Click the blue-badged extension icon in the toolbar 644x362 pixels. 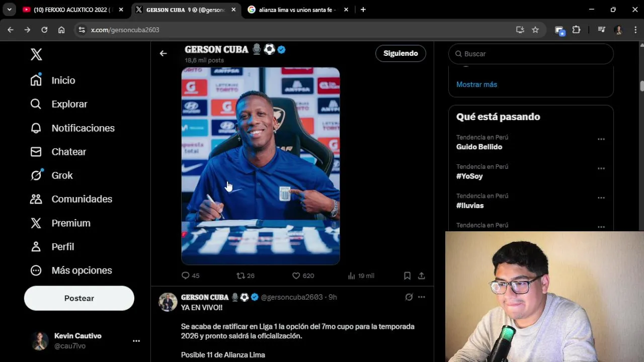[x=559, y=30]
